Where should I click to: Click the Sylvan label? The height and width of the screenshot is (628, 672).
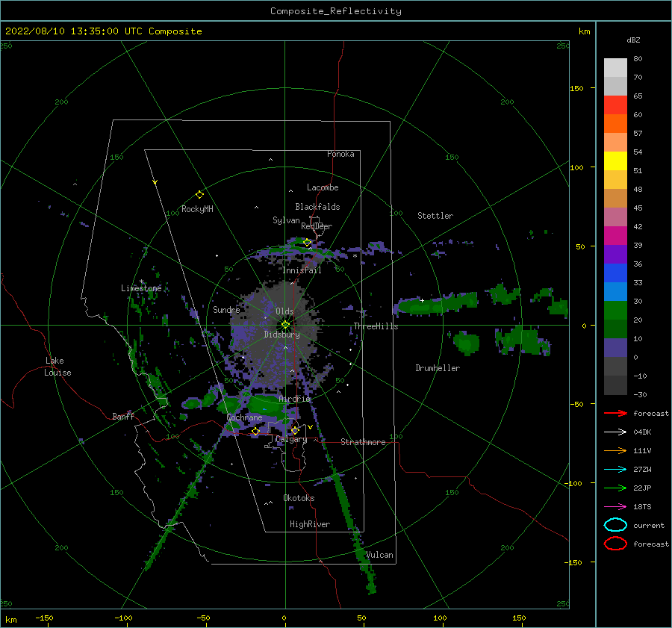(x=286, y=220)
